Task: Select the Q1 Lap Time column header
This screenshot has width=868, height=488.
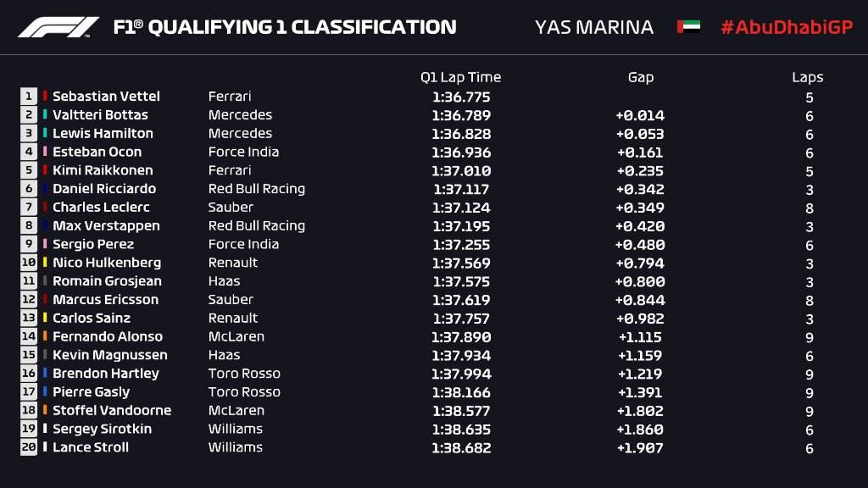Action: 460,77
